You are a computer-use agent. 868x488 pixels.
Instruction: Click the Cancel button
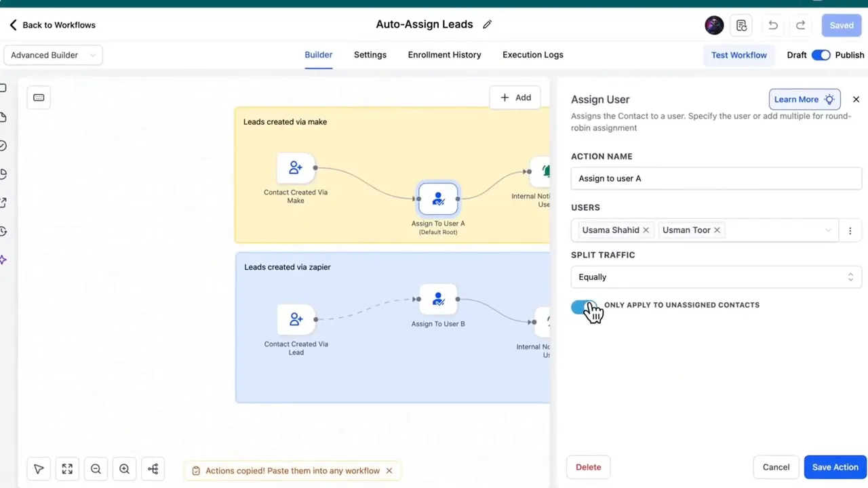[x=776, y=467]
